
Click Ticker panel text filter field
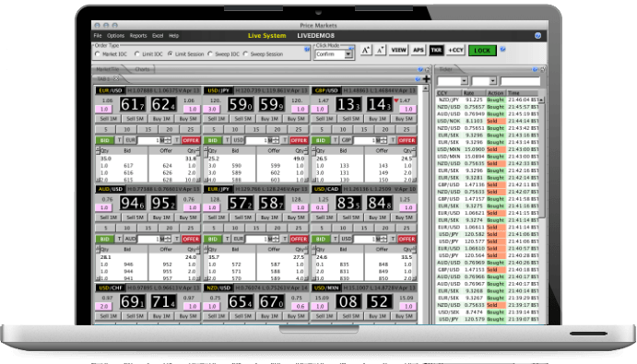coord(520,81)
